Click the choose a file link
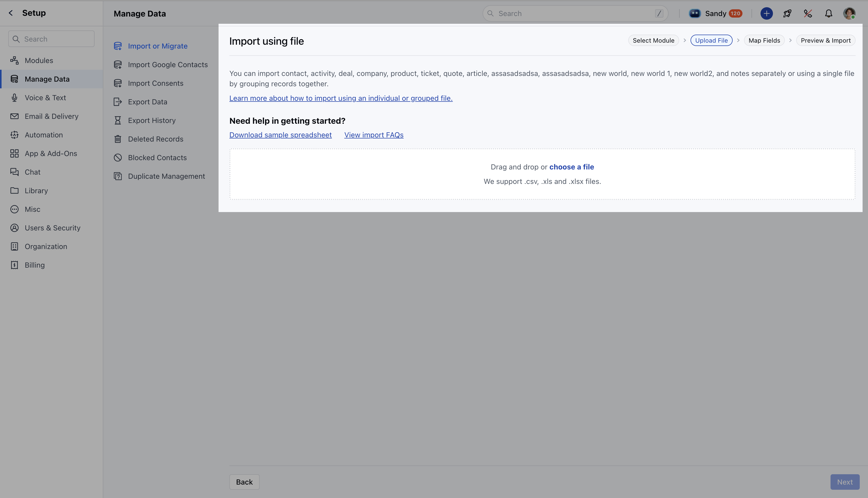 571,167
